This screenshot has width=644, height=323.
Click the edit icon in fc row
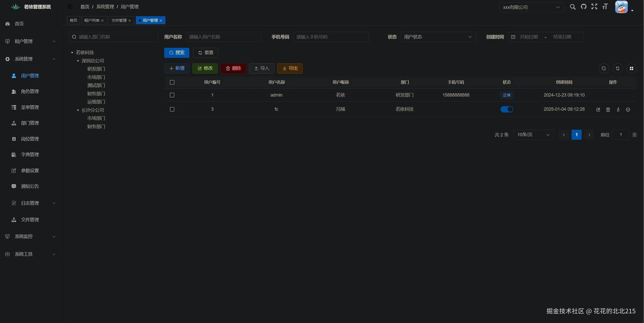point(598,109)
